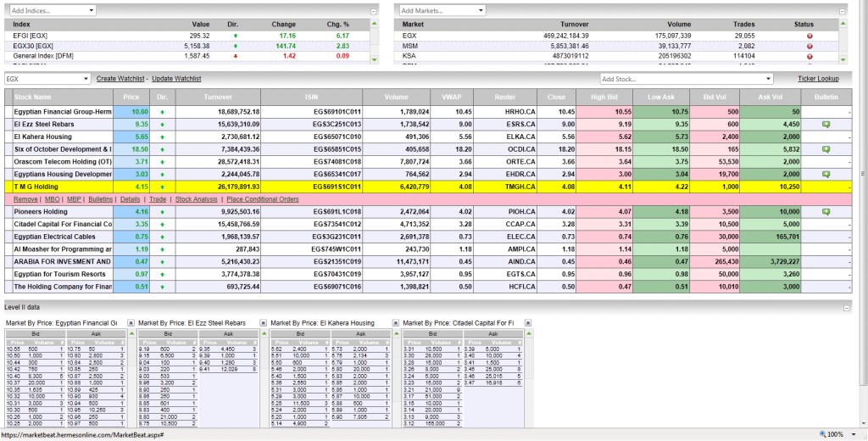Select the Egyptian Financial Group-Herm stock row
Viewport: 868px width, 441px height.
(427, 112)
